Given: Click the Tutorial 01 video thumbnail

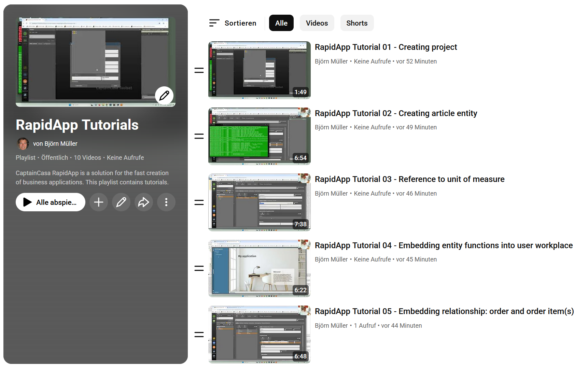Looking at the screenshot, I should pos(259,70).
